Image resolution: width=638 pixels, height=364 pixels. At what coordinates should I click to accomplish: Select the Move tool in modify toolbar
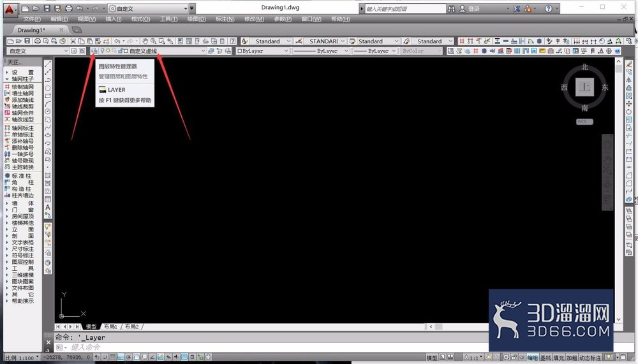[629, 104]
